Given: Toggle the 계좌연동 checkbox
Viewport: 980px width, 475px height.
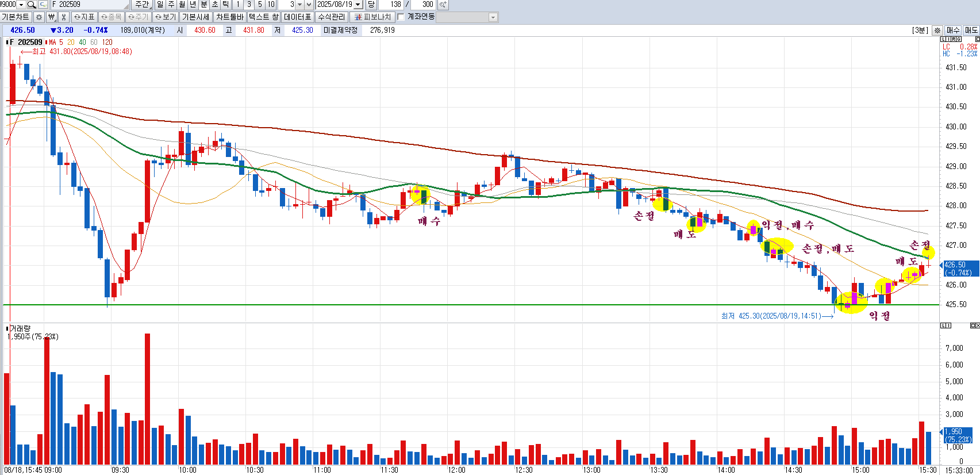Looking at the screenshot, I should [x=401, y=17].
